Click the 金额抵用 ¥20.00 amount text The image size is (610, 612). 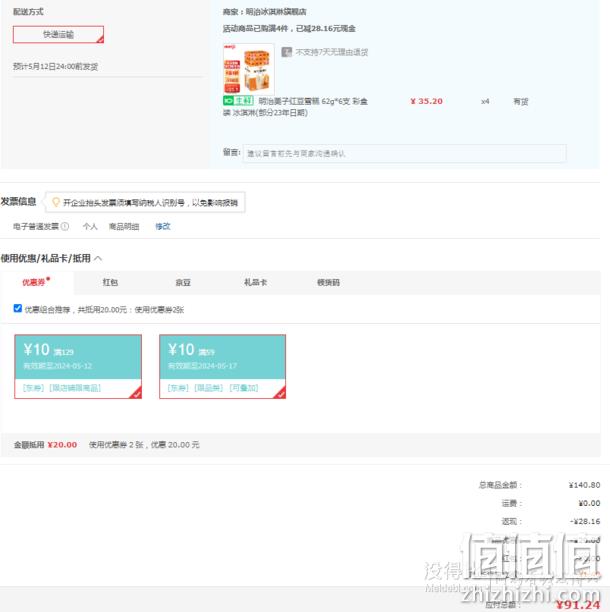pos(62,445)
